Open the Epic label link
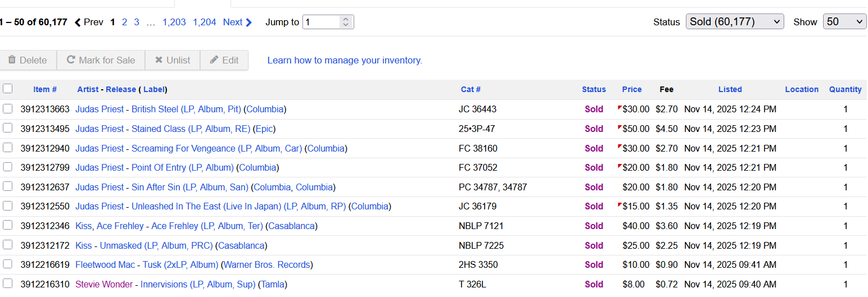 point(264,129)
